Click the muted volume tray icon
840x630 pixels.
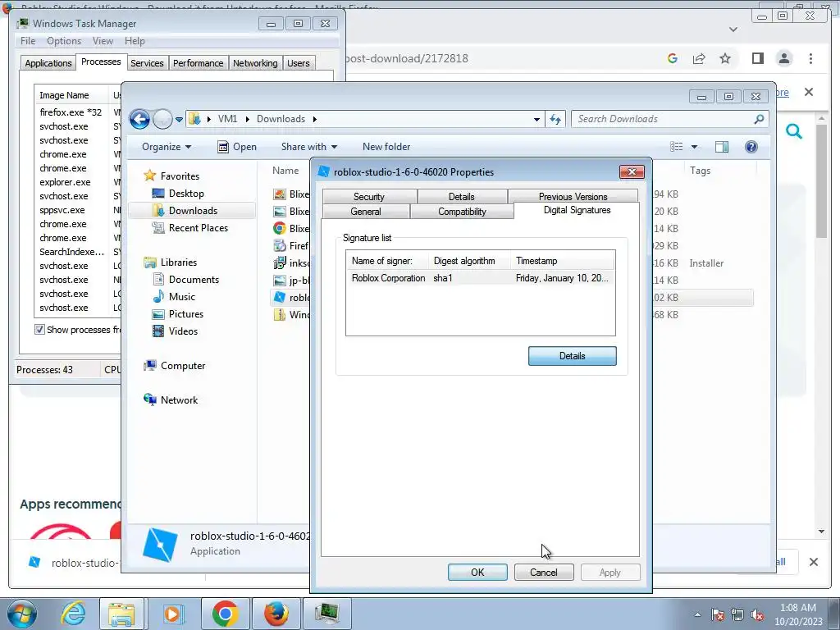pos(757,615)
